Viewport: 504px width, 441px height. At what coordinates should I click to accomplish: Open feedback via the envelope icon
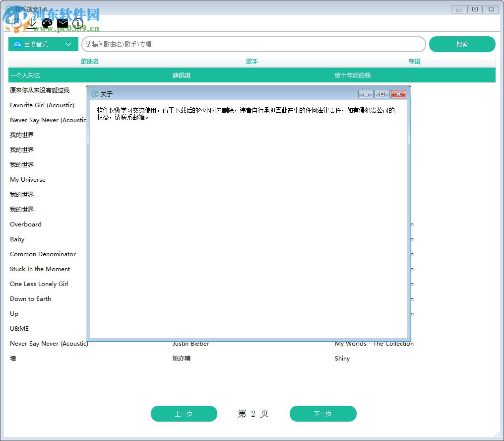coord(63,23)
